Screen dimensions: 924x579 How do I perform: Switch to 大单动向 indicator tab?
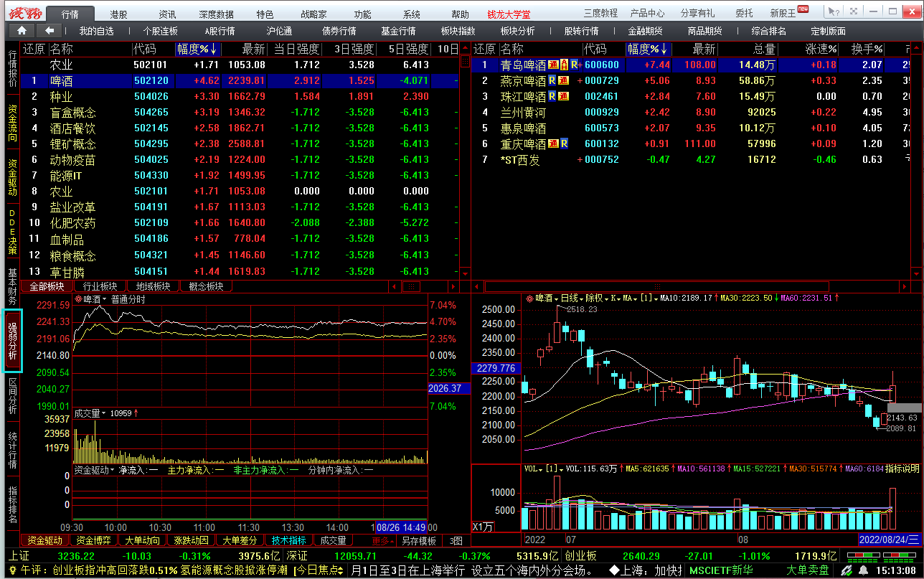click(x=143, y=540)
